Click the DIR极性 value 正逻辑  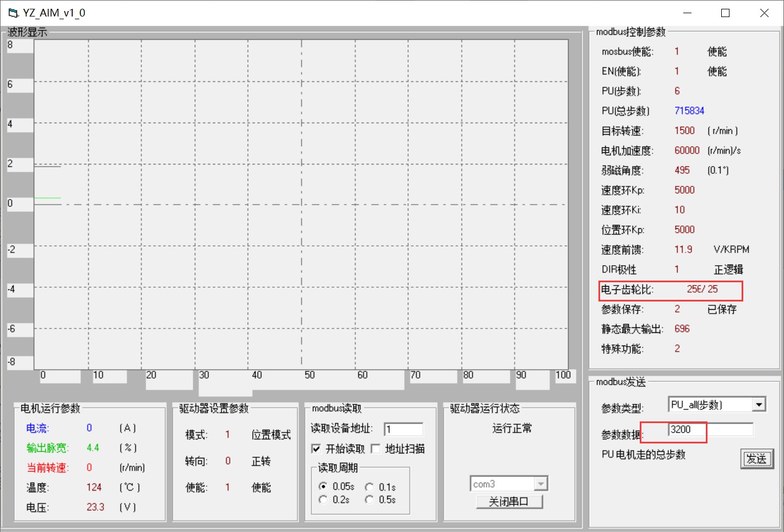pos(728,270)
